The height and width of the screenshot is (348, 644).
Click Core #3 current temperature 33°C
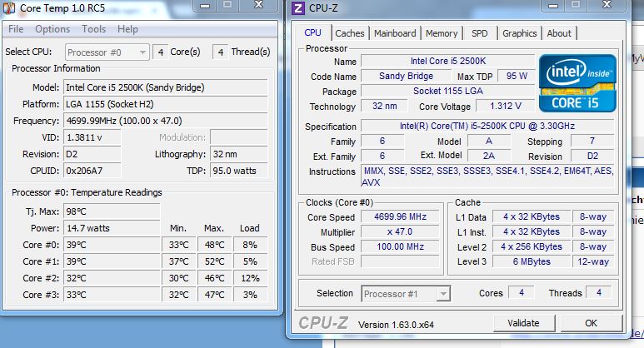tap(112, 295)
